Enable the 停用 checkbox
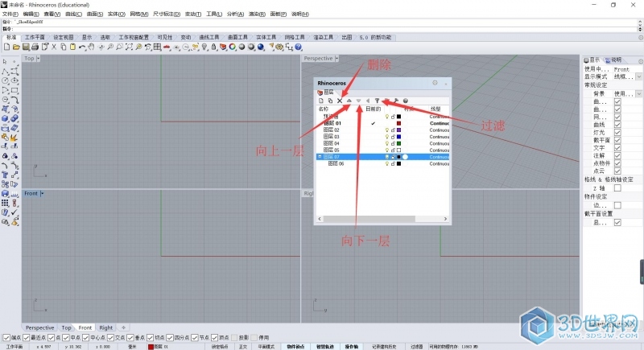The height and width of the screenshot is (350, 644). coord(254,338)
